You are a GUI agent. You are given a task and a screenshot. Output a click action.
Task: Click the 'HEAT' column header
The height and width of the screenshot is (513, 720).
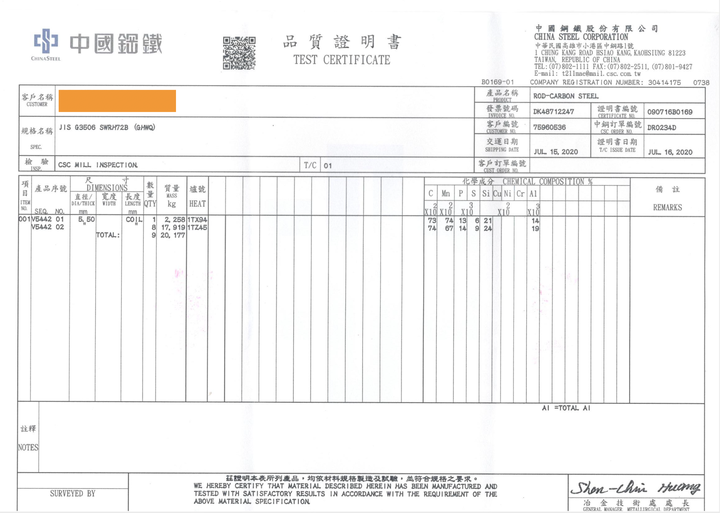point(197,203)
